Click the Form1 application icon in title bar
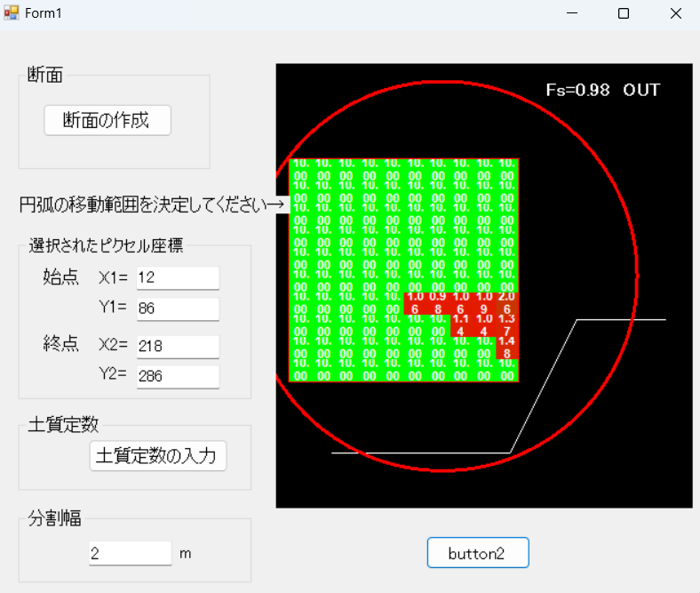Image resolution: width=700 pixels, height=593 pixels. click(12, 13)
